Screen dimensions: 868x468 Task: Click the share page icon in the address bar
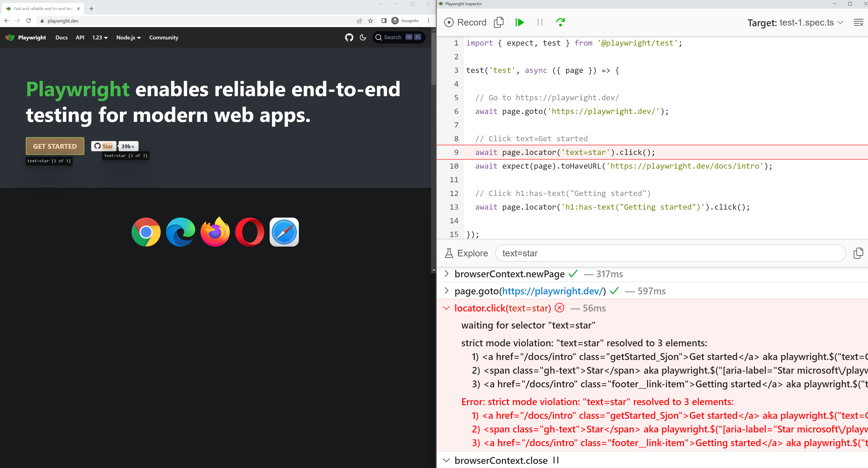pos(359,21)
